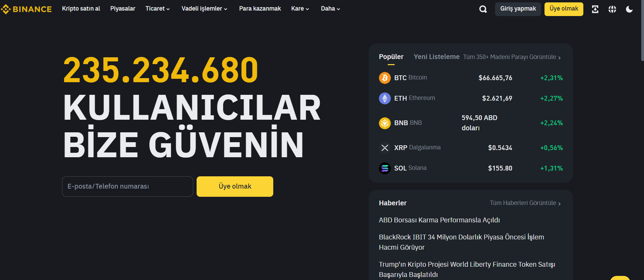This screenshot has height=280, width=644.
Task: Open the search magnifier icon
Action: [x=483, y=9]
